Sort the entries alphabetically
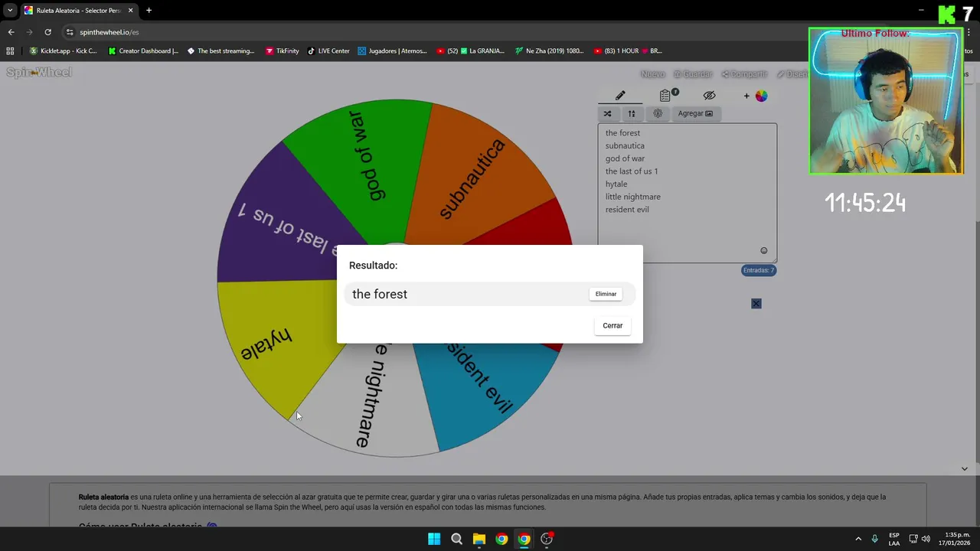Image resolution: width=980 pixels, height=551 pixels. (x=632, y=113)
